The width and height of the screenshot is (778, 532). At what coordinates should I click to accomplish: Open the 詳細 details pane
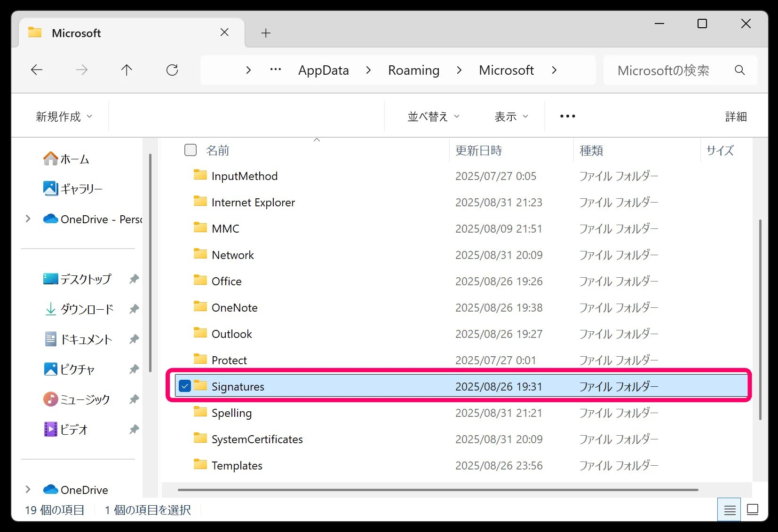click(736, 117)
